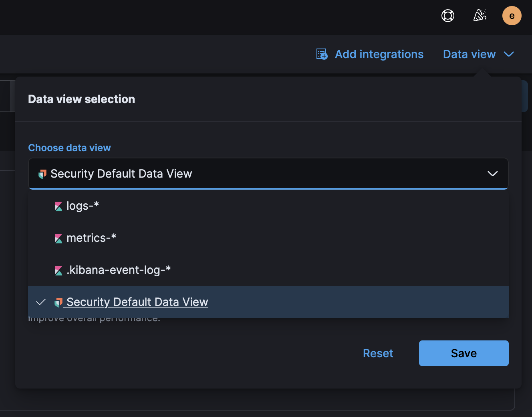Click the shield icon beside Security Default Data View
This screenshot has height=417, width=532.
58,302
